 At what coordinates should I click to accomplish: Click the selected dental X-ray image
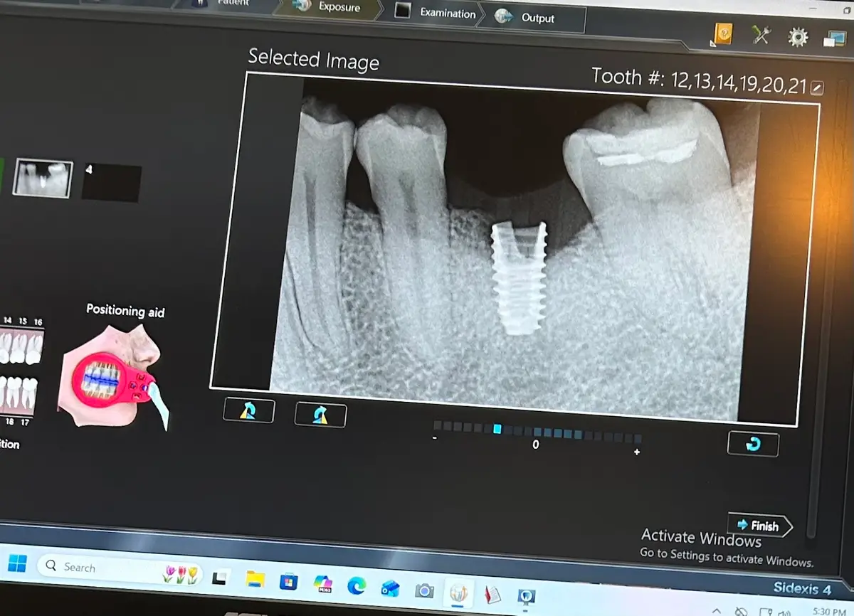[515, 249]
